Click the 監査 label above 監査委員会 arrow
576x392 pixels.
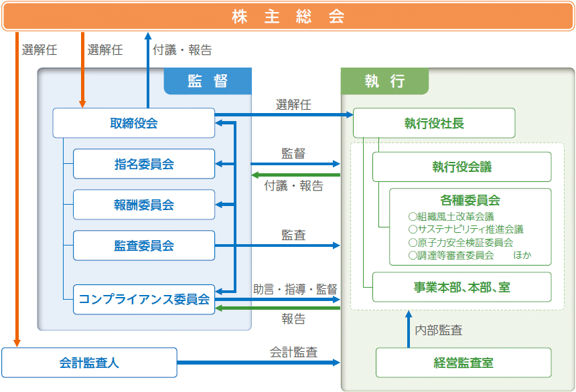[x=293, y=235]
